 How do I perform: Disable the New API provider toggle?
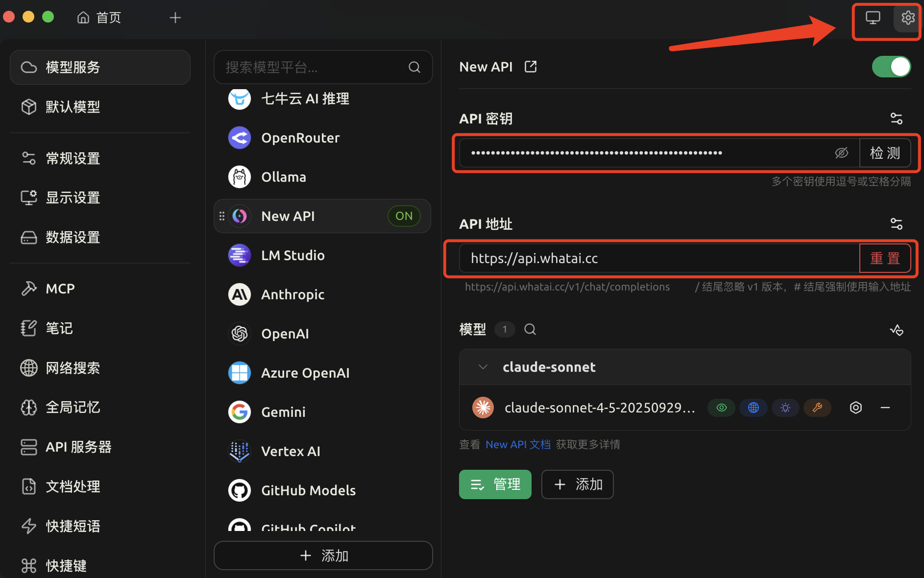tap(891, 66)
